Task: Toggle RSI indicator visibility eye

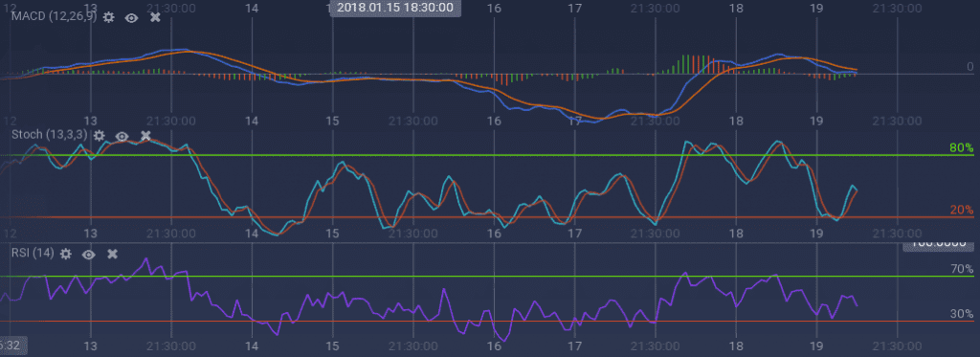Action: tap(88, 254)
